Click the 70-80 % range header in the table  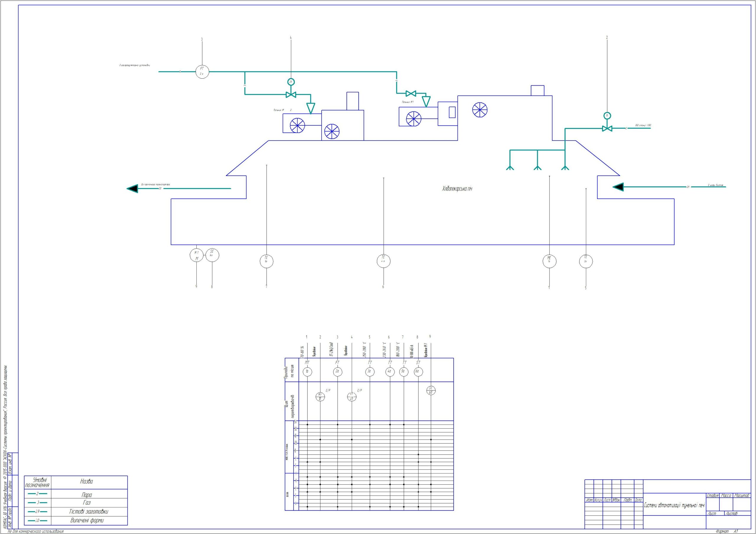[x=302, y=352]
